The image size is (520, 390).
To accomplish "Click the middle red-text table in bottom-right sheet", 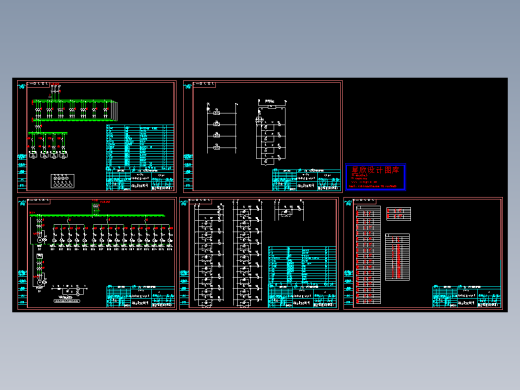I will pyautogui.click(x=397, y=257).
